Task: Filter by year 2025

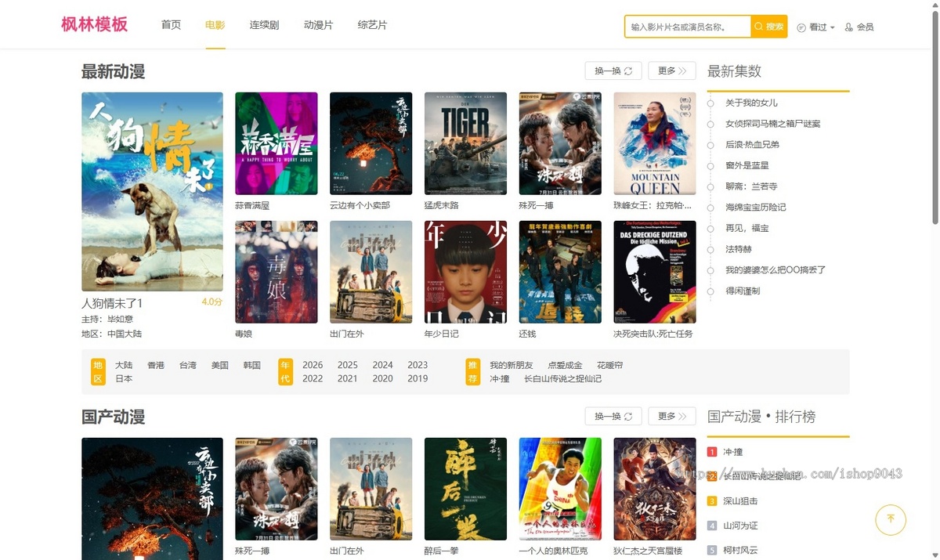Action: (348, 365)
